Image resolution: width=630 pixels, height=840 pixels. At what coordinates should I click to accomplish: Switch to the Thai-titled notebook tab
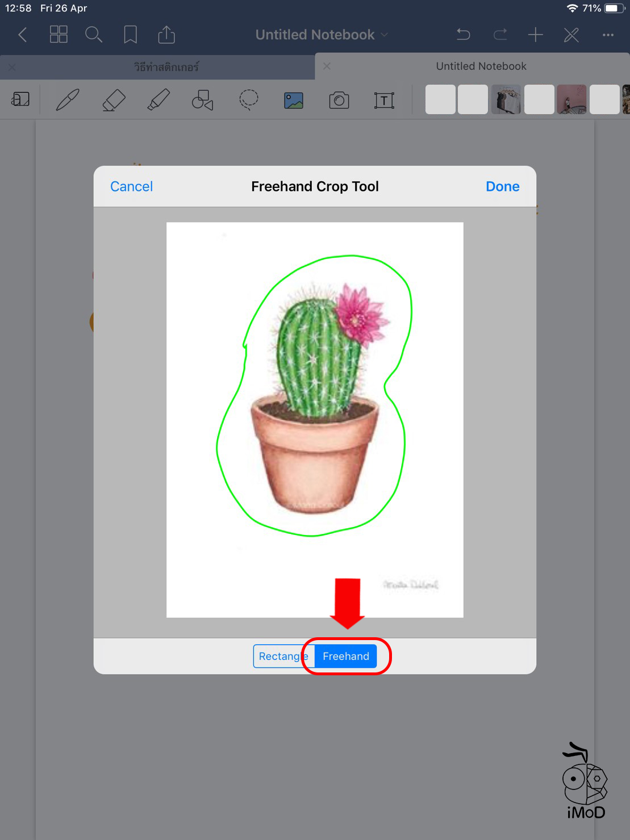tap(166, 67)
